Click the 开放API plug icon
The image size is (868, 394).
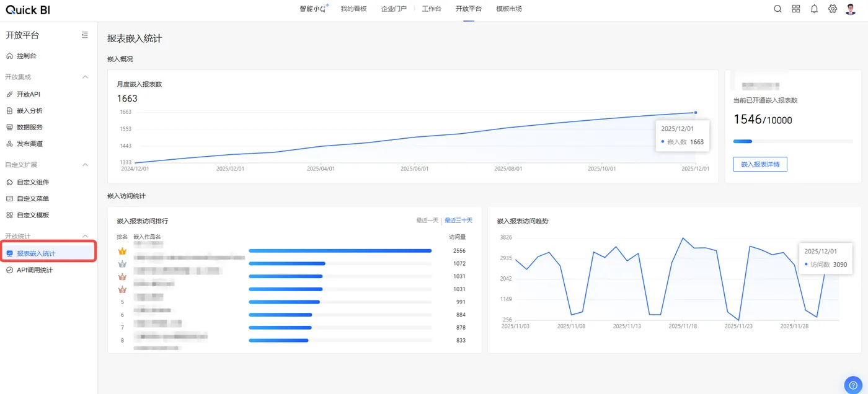[x=9, y=94]
